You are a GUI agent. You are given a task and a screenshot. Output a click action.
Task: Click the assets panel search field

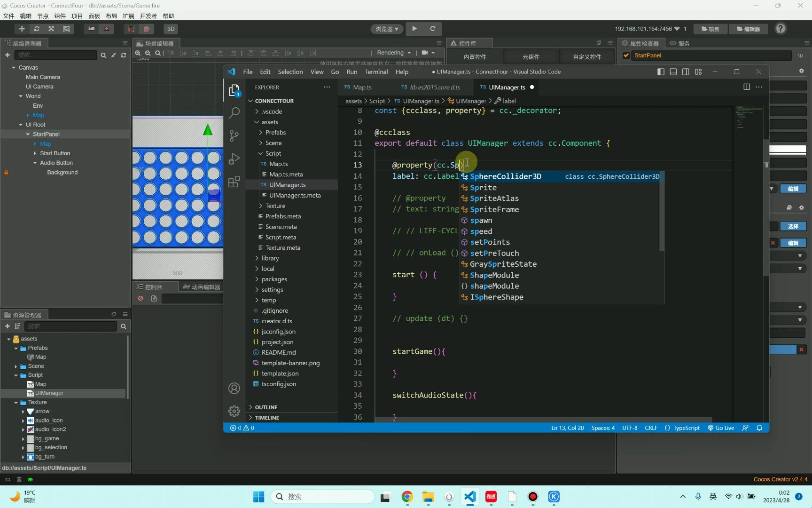pos(70,326)
